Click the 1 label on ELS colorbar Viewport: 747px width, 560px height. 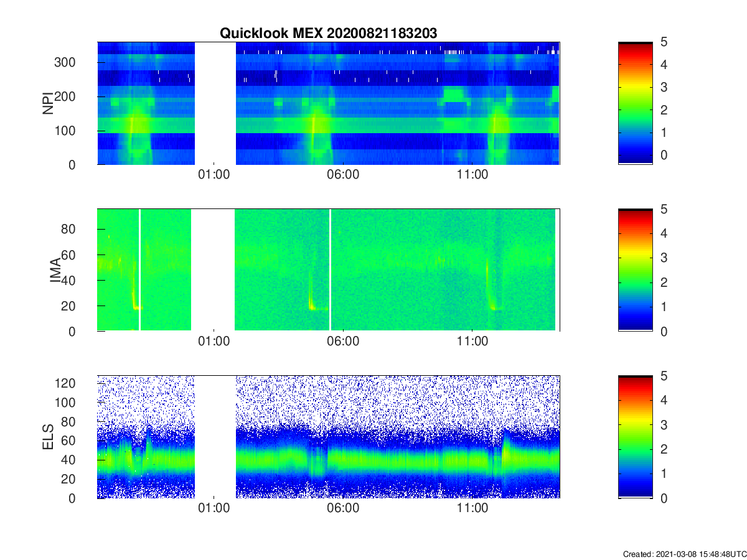point(664,474)
